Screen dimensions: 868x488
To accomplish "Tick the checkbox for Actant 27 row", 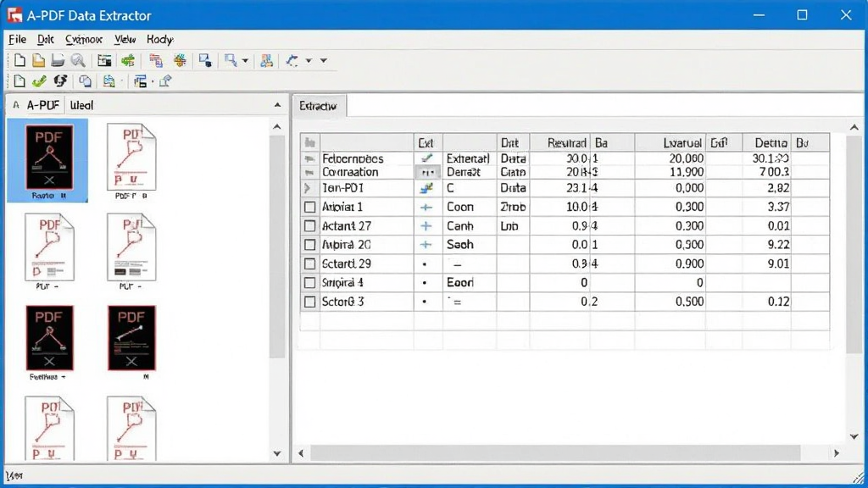I will tap(310, 225).
